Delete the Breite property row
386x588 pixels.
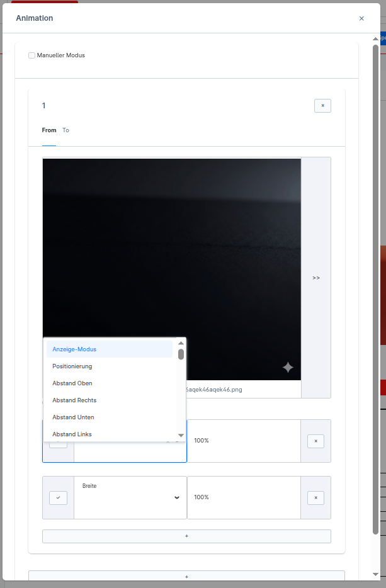[x=316, y=498]
